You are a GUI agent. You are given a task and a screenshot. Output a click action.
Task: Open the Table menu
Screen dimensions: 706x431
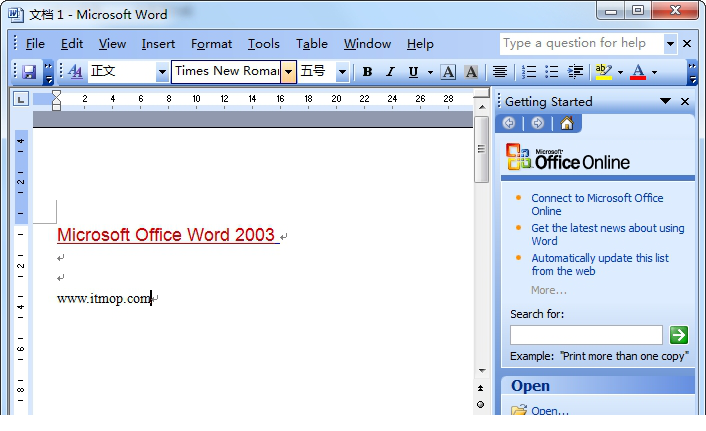(x=312, y=44)
